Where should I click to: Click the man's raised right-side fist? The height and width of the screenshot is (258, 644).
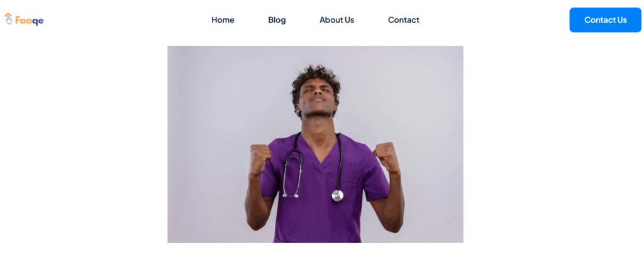(387, 158)
